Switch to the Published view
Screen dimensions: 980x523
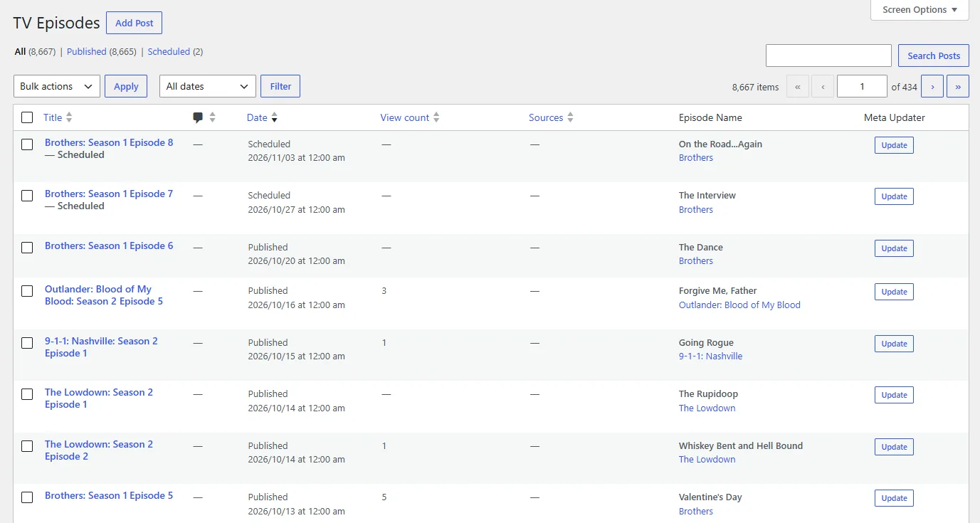click(x=87, y=51)
